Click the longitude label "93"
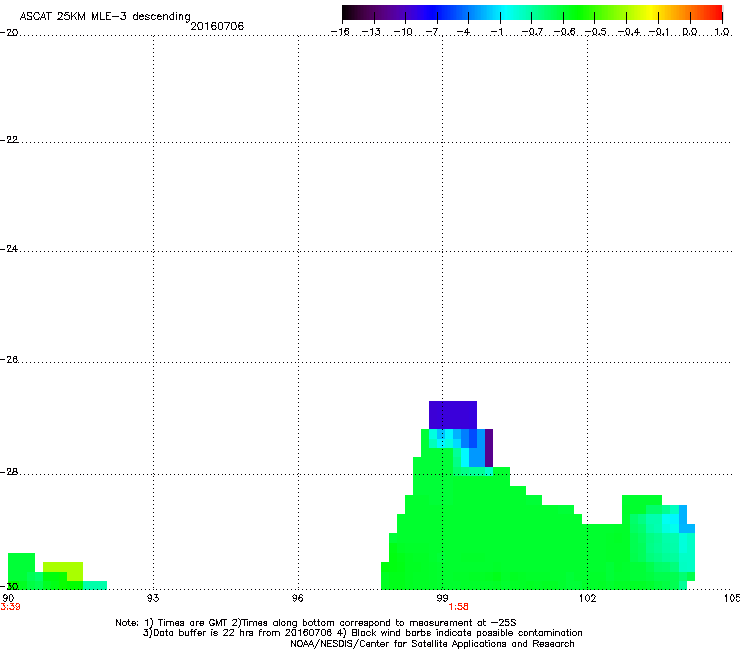This screenshot has height=650, width=740. (x=153, y=598)
